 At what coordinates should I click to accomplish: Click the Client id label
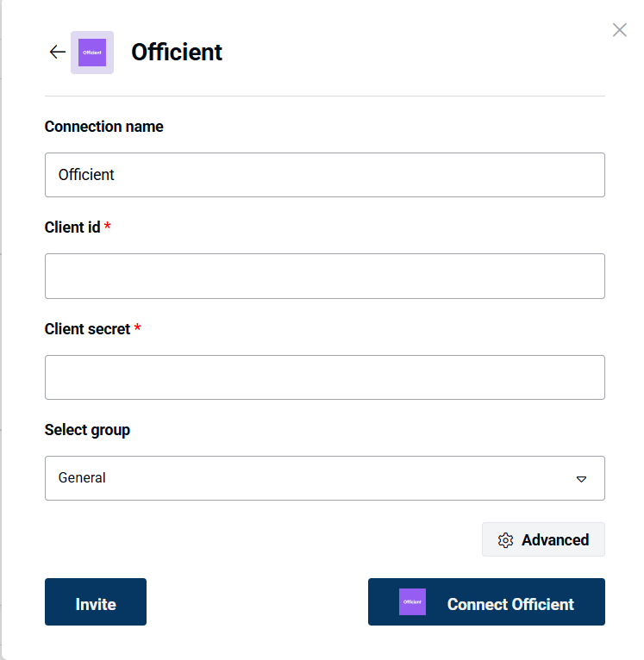tap(72, 227)
